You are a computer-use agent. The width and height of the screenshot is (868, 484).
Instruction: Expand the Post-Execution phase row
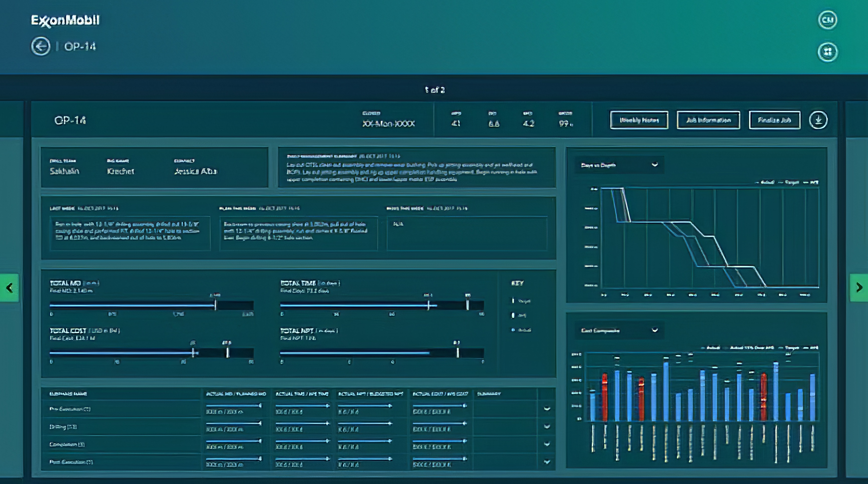tap(547, 462)
